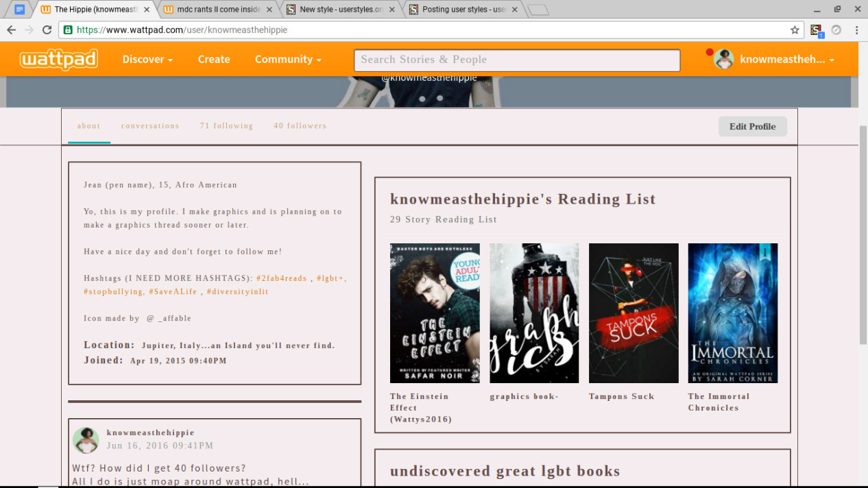Click the Edit Profile button
Viewport: 868px width, 488px height.
pos(752,126)
